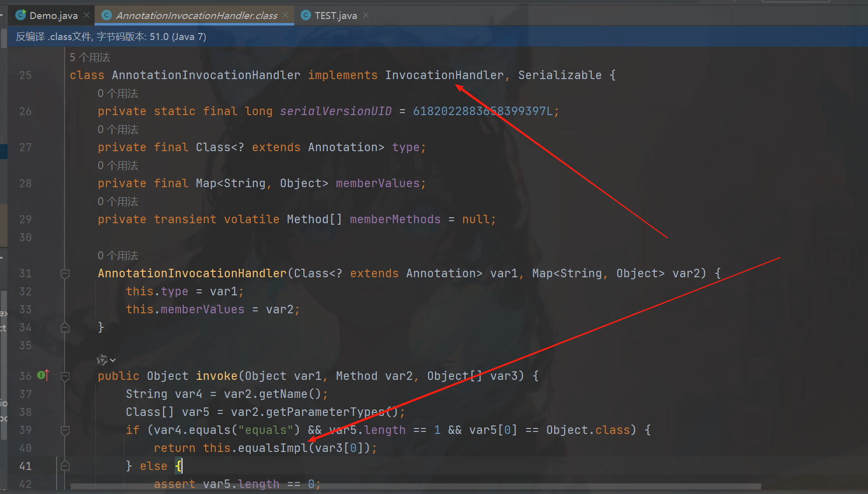The image size is (868, 494).
Task: Click the fold marker at line 41
Action: (x=65, y=466)
